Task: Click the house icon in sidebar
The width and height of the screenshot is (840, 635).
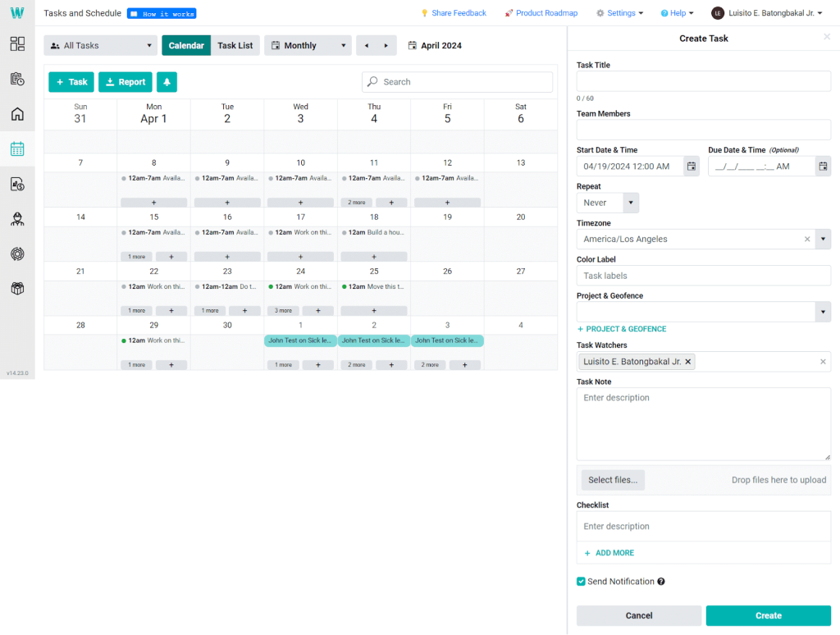Action: [17, 114]
